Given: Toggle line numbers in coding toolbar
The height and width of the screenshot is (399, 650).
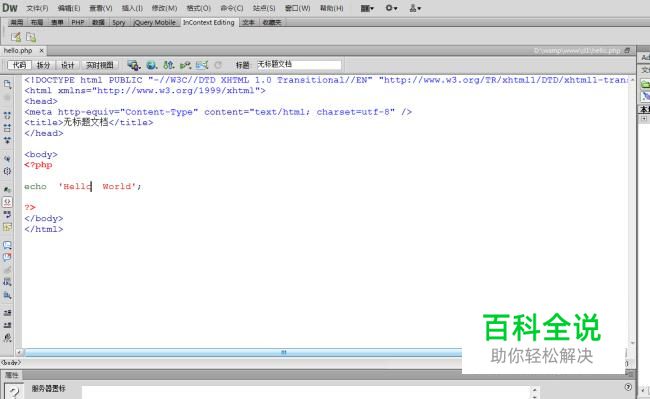Looking at the screenshot, I should point(7,190).
